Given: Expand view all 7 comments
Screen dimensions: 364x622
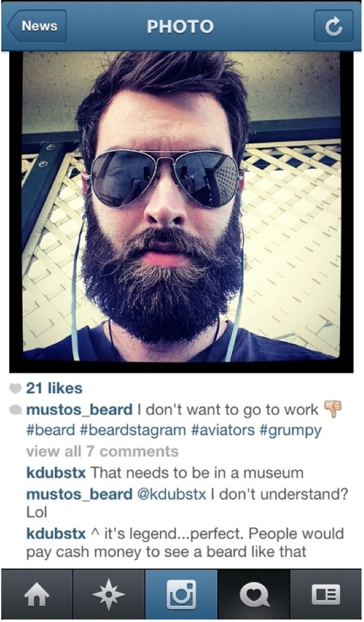Looking at the screenshot, I should click(102, 452).
